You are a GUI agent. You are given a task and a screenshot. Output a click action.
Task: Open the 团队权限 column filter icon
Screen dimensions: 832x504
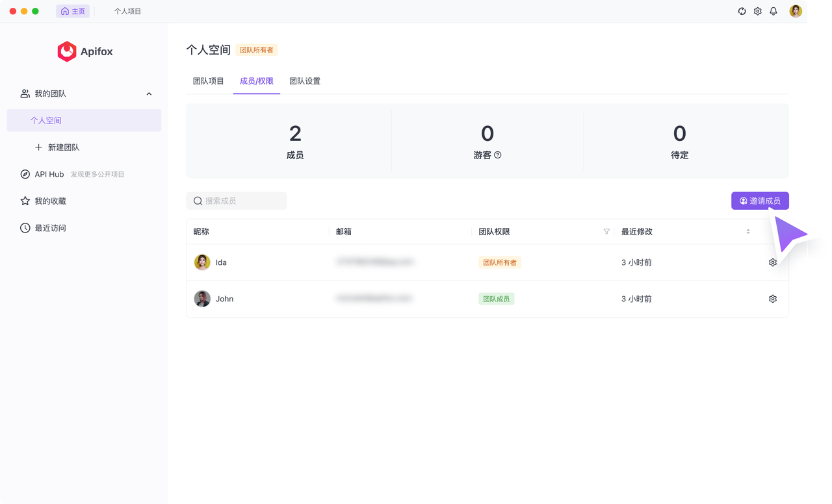[606, 232]
